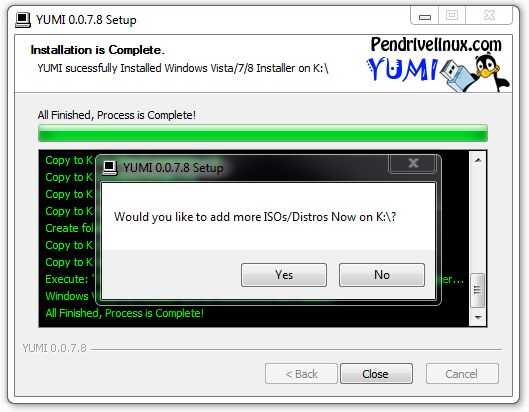Click the USB flash drive icon
This screenshot has width=529, height=412.
[x=458, y=75]
